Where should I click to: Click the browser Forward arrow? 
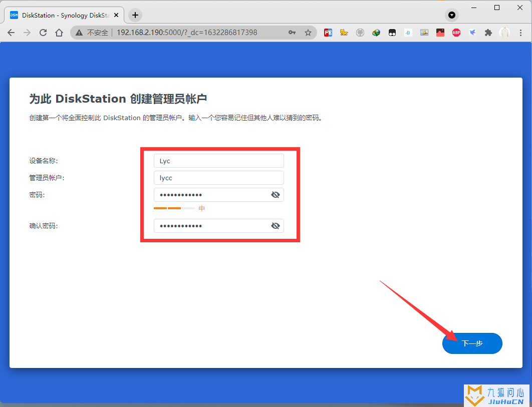[27, 33]
